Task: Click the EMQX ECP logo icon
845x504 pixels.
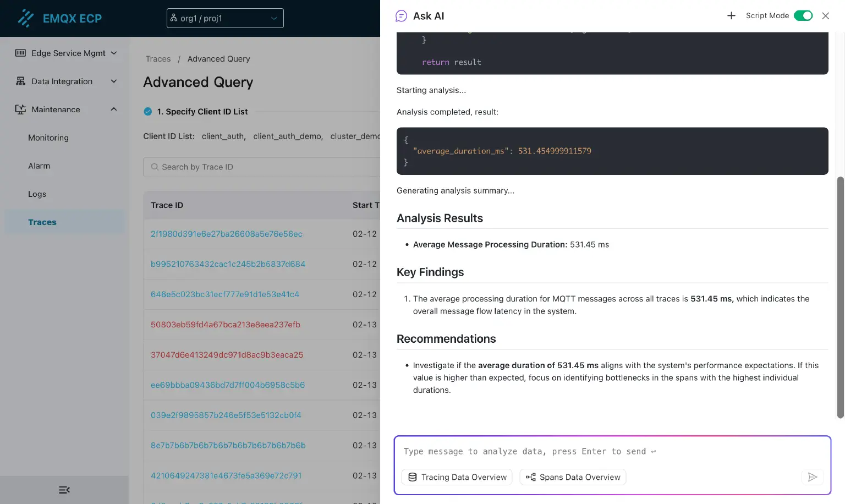Action: point(25,18)
